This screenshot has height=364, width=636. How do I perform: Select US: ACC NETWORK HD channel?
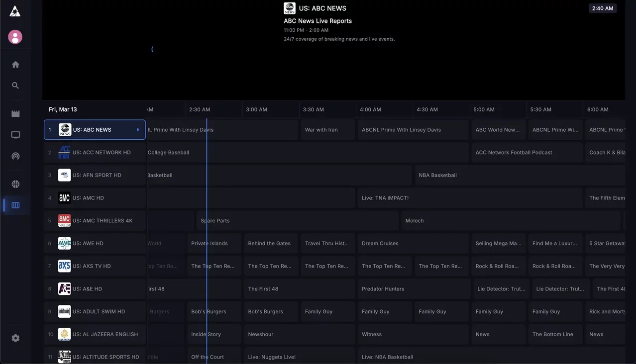pos(95,153)
